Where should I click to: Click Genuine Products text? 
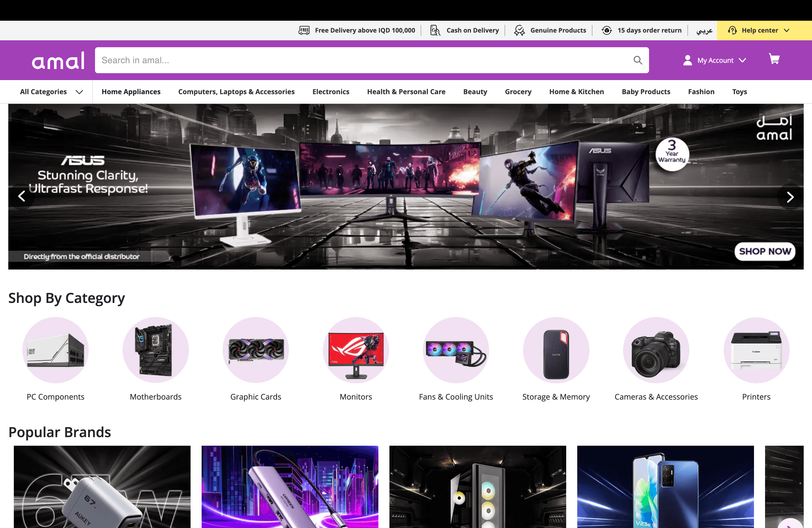pos(558,30)
